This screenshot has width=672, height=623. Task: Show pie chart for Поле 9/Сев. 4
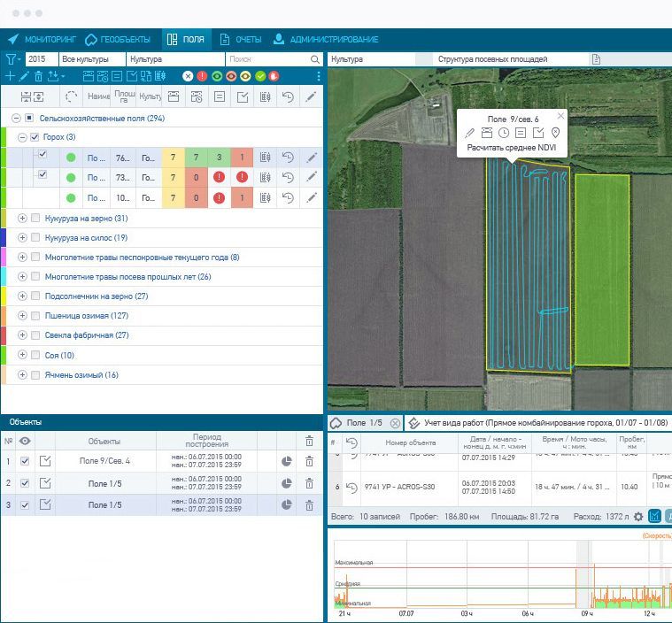pos(287,461)
